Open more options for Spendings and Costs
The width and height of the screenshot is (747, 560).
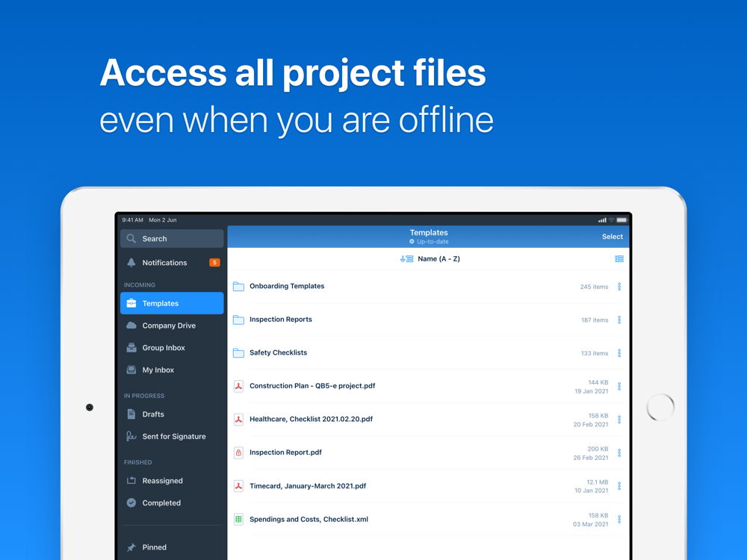619,519
